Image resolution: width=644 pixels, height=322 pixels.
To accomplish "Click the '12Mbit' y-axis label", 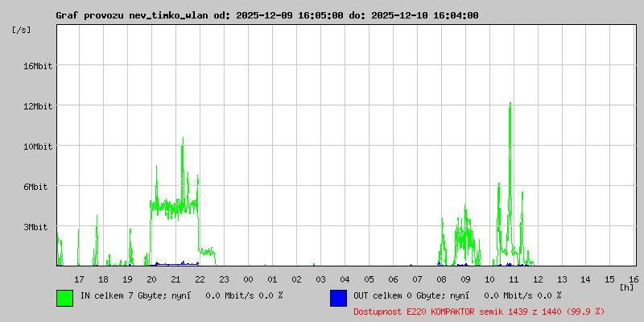I will (39, 106).
